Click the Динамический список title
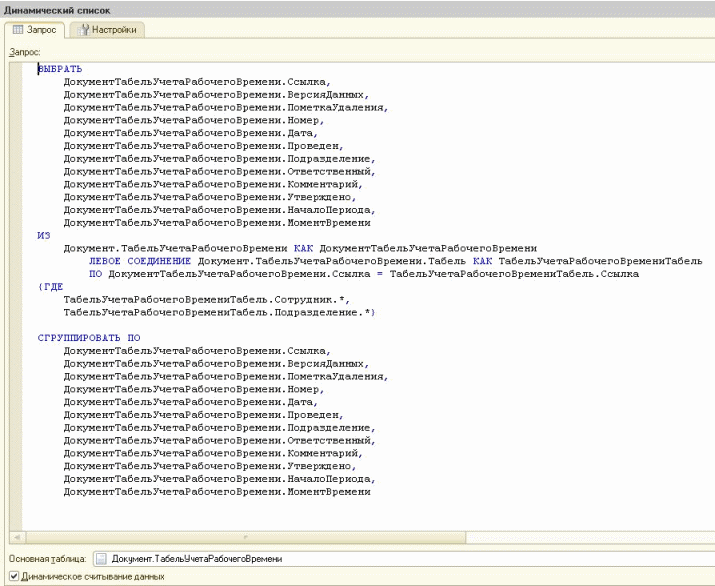Viewport: 715px width, 586px height. coord(57,10)
